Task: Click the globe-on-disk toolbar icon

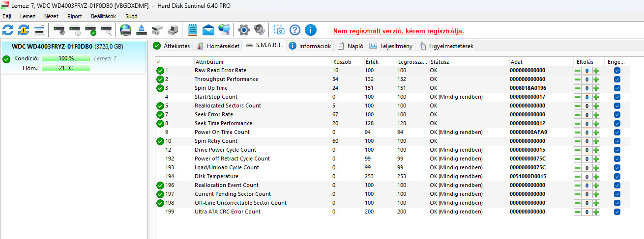Action: point(125,30)
